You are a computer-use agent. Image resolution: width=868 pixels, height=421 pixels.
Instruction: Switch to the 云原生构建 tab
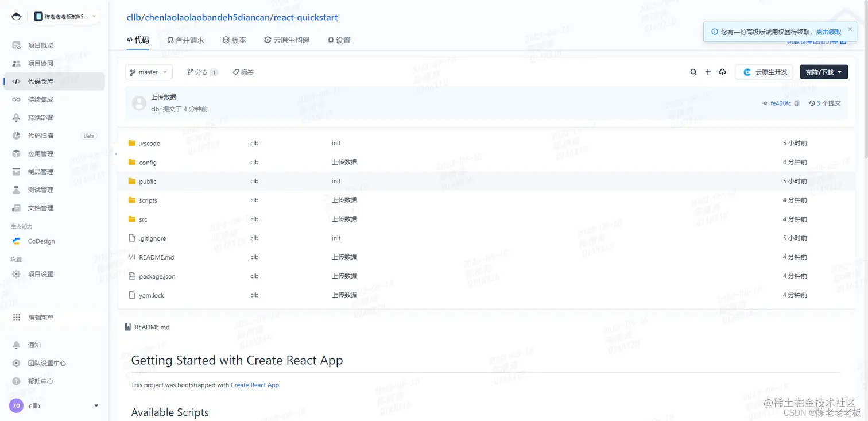[x=287, y=40]
